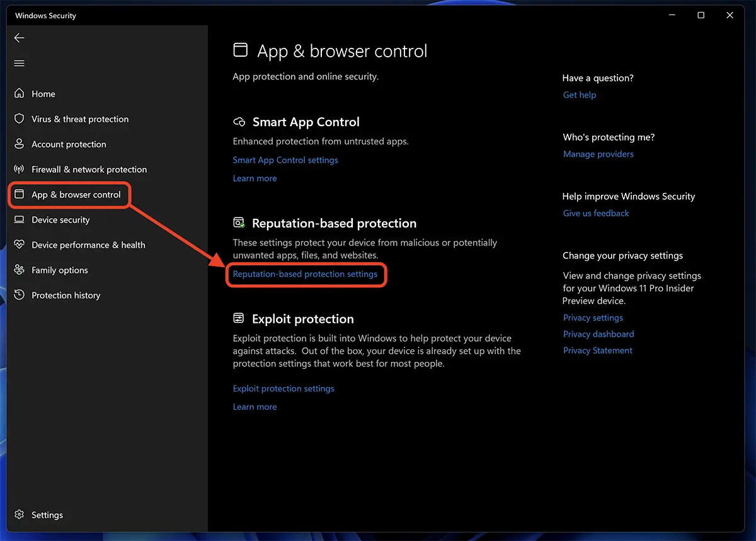Open Virus & threat protection page
The height and width of the screenshot is (541, 756).
[80, 119]
